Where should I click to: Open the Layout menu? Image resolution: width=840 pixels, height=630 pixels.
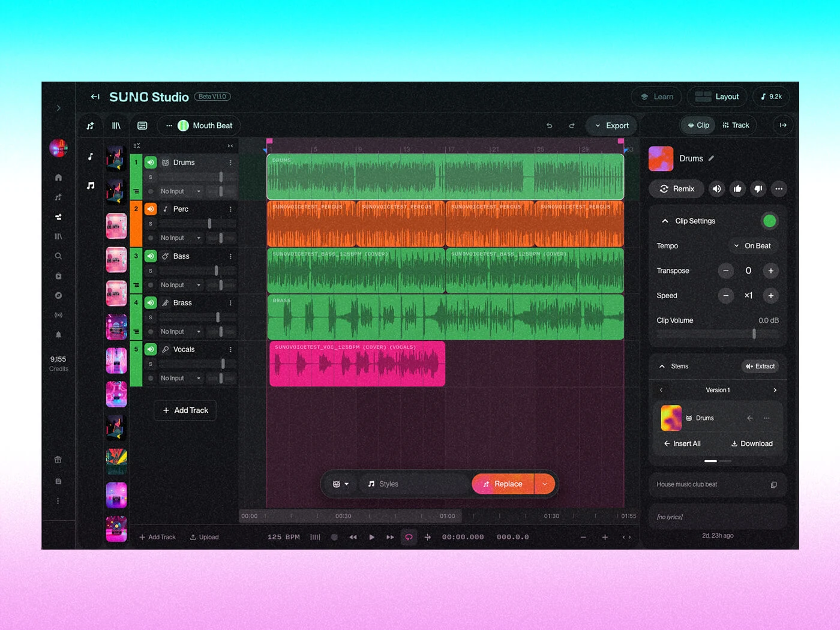[x=717, y=97]
